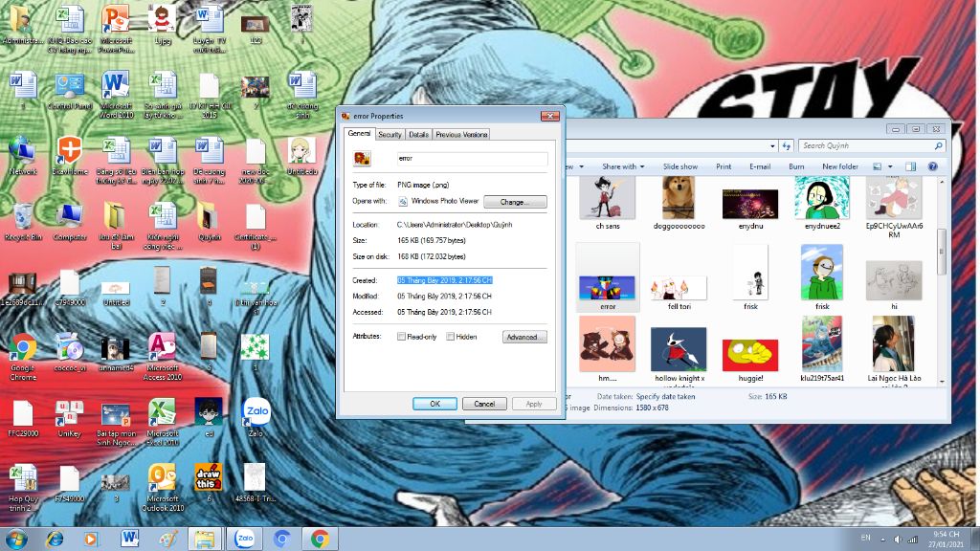Expand the Explorer address bar history dropdown
The width and height of the screenshot is (980, 551).
772,146
